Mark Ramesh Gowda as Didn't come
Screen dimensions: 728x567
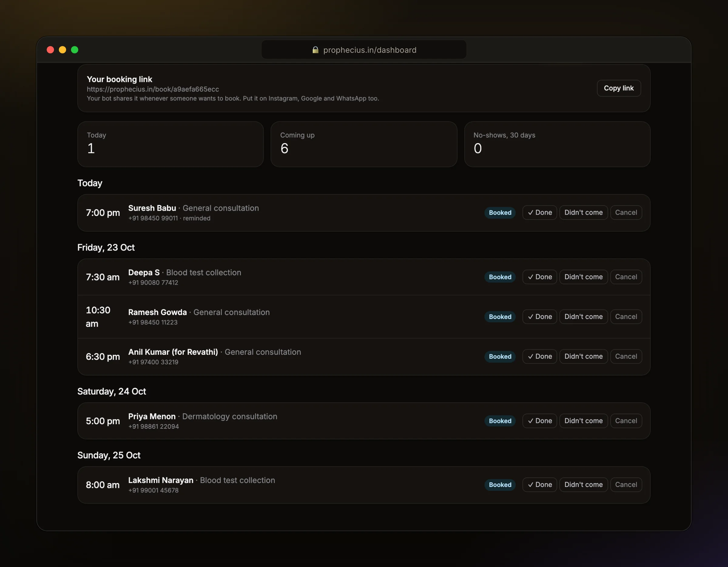(583, 317)
